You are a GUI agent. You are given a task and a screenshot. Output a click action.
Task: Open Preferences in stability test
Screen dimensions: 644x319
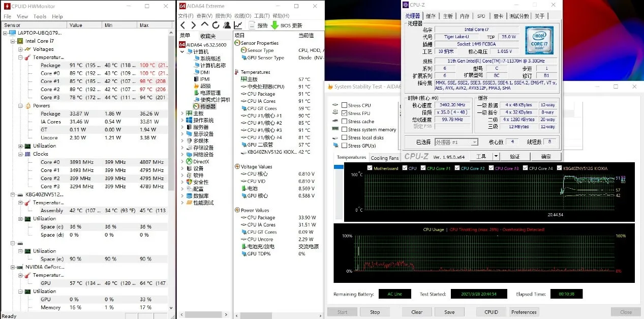tap(524, 312)
